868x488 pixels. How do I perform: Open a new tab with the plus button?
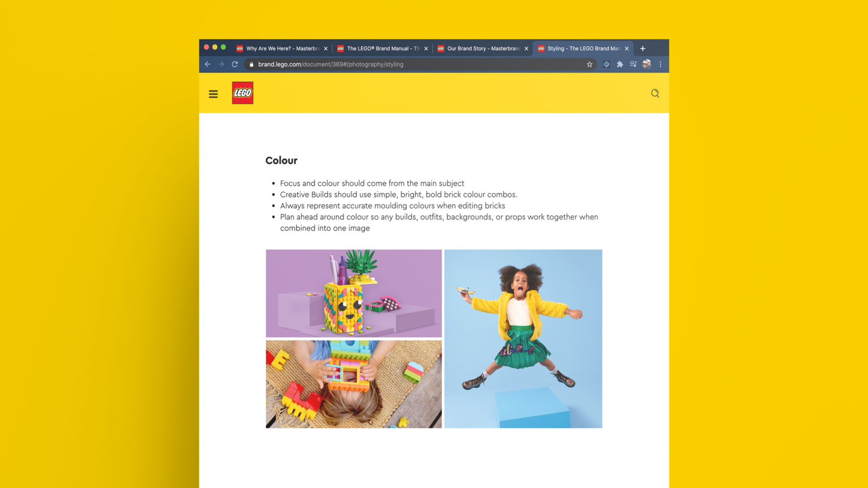[x=643, y=48]
